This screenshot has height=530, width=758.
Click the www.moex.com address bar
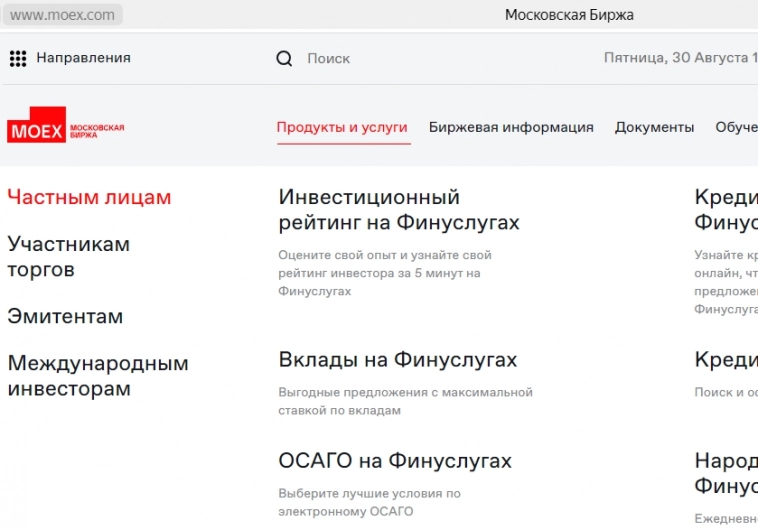coord(62,15)
